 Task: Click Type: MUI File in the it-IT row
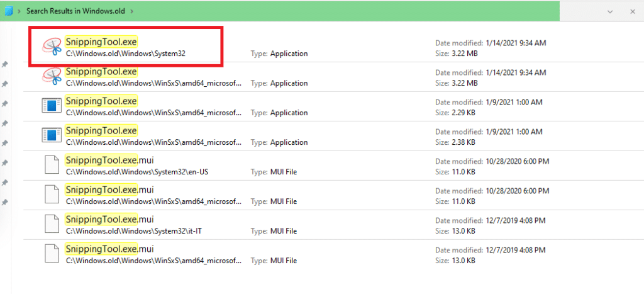point(274,231)
